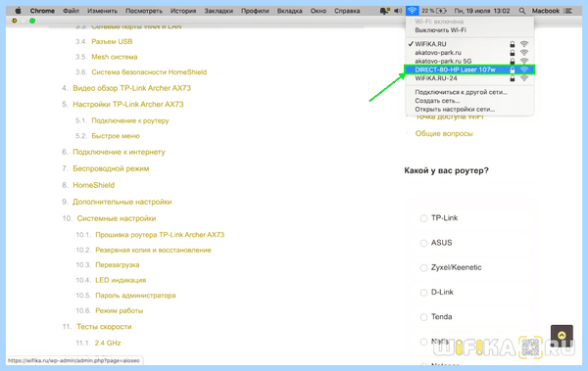
Task: Click lock icon next to WiFiKA.RU network
Action: (513, 44)
